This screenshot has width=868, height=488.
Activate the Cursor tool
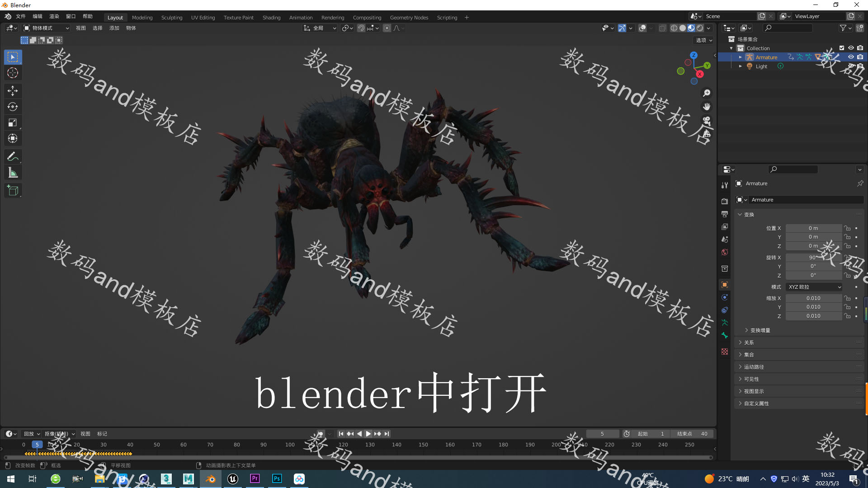tap(13, 73)
